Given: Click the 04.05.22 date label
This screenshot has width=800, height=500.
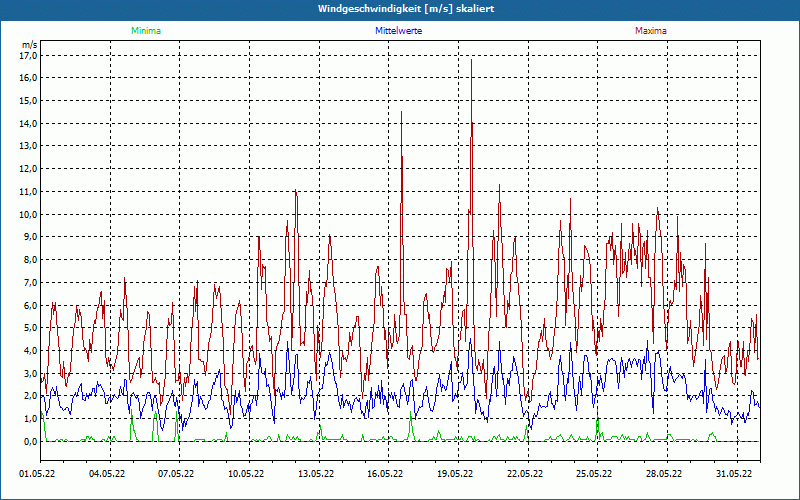Looking at the screenshot, I should [107, 474].
